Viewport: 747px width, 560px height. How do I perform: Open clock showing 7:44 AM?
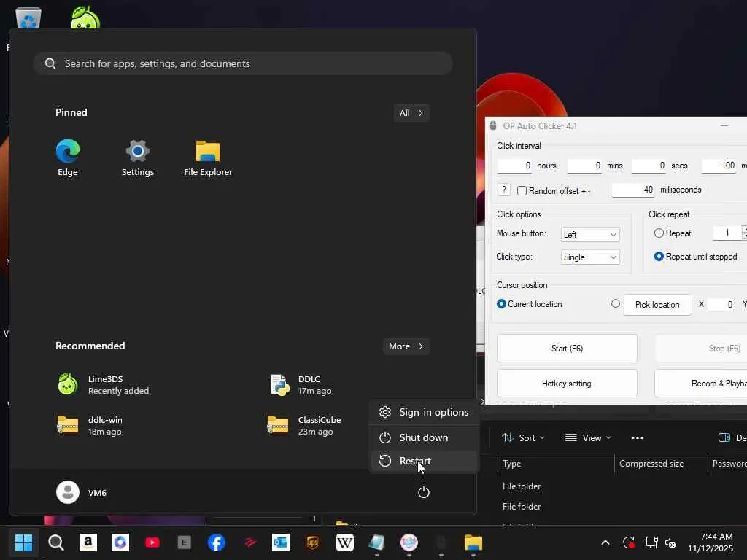click(x=711, y=542)
